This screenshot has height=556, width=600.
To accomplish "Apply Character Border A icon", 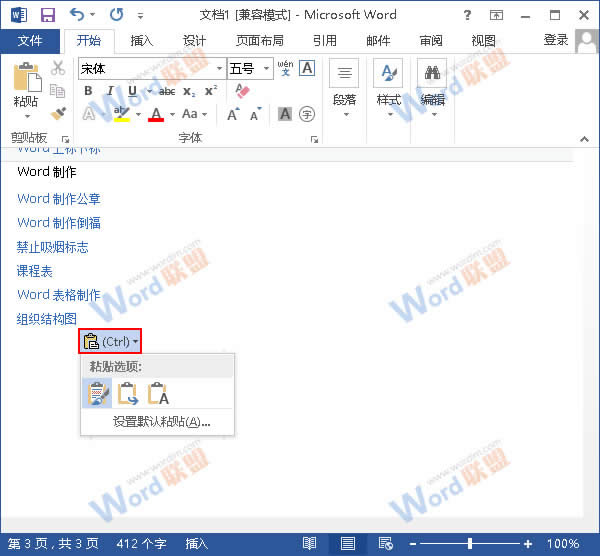I will (307, 68).
